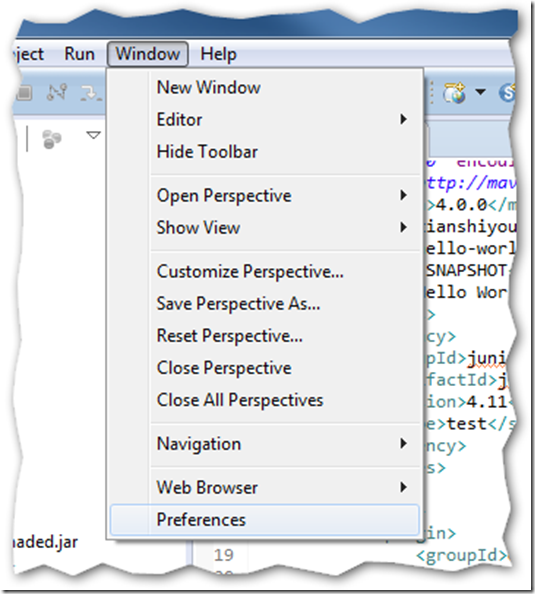The height and width of the screenshot is (594, 535).
Task: Open the Run menu
Action: click(x=79, y=54)
